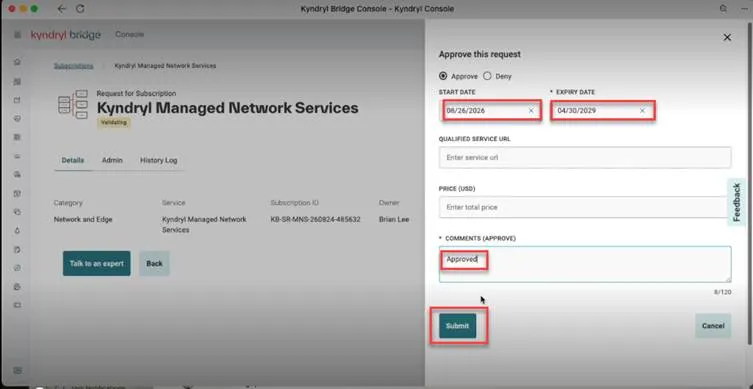Click the Expiry Date field
This screenshot has height=389, width=753.
603,110
